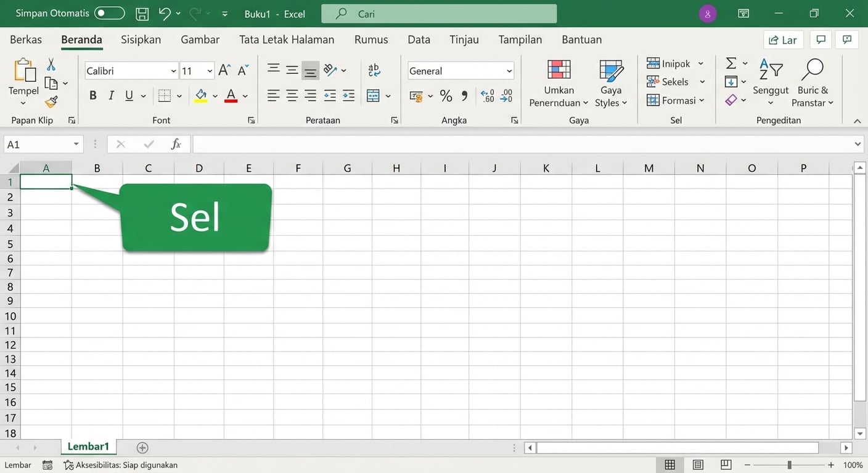Insert an AutoSum with the Σ icon

[730, 62]
